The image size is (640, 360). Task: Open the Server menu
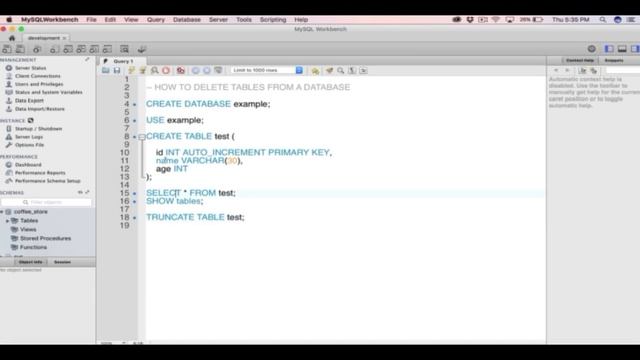click(x=218, y=20)
